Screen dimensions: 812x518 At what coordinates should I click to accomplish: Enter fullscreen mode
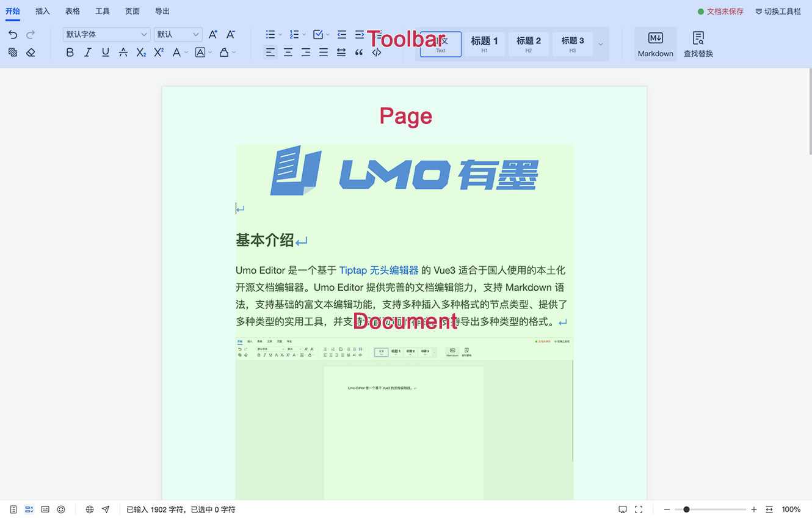(639, 509)
